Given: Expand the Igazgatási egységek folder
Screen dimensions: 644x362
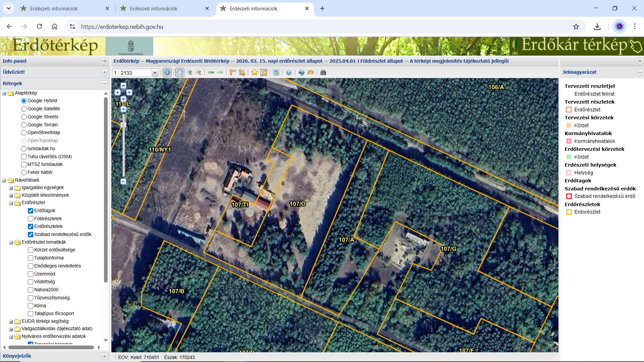Looking at the screenshot, I should click(11, 188).
